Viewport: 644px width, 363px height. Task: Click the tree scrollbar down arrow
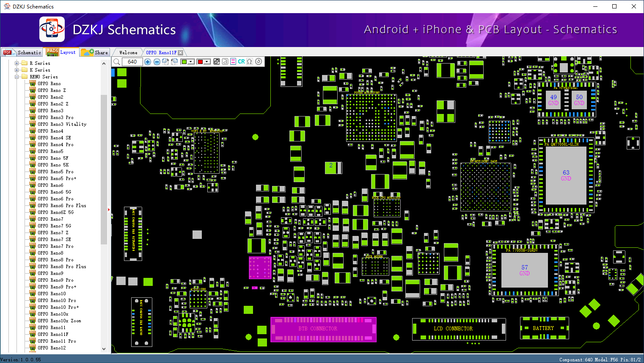(104, 349)
